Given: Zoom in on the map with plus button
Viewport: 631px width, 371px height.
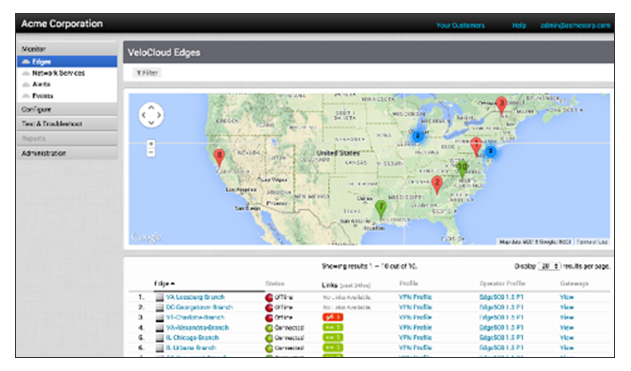Looking at the screenshot, I should click(x=151, y=144).
